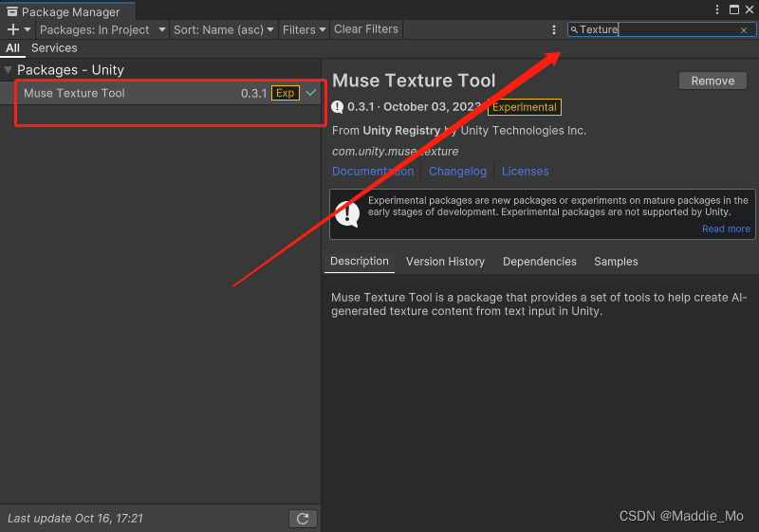Maximize the Package Manager window

[x=734, y=9]
